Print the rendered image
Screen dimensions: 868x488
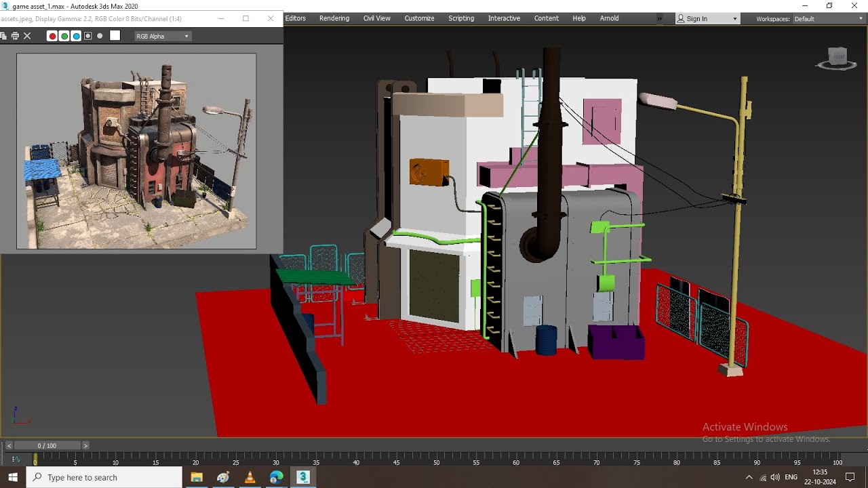(15, 36)
